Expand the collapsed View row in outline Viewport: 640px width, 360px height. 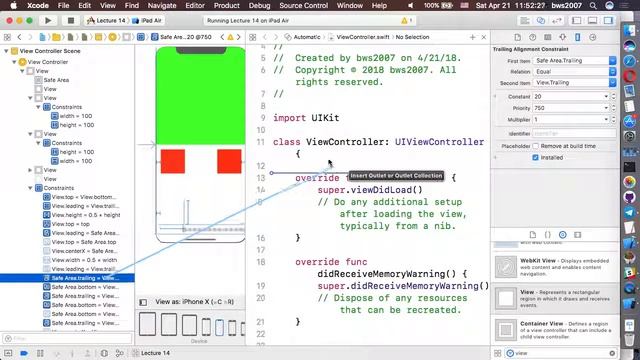30,170
